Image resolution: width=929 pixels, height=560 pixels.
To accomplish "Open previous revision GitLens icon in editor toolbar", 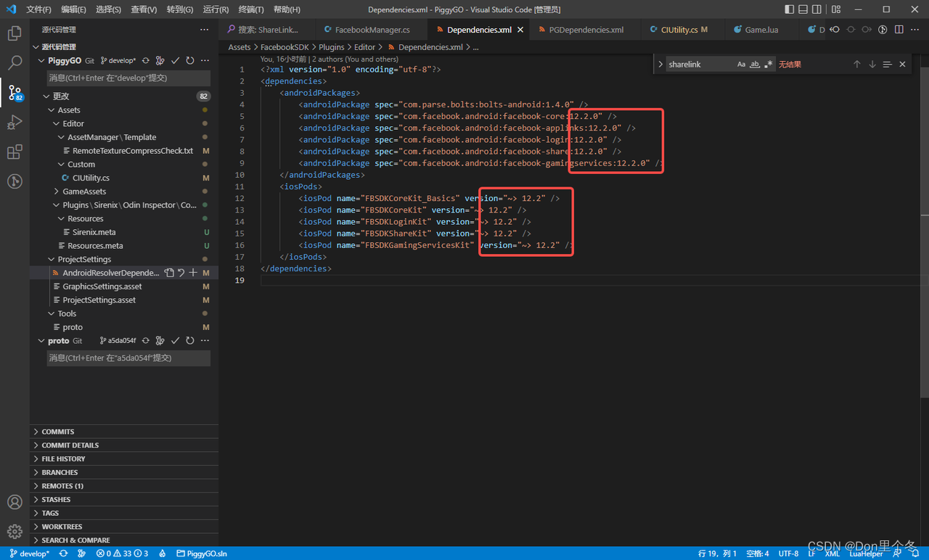I will (x=835, y=30).
